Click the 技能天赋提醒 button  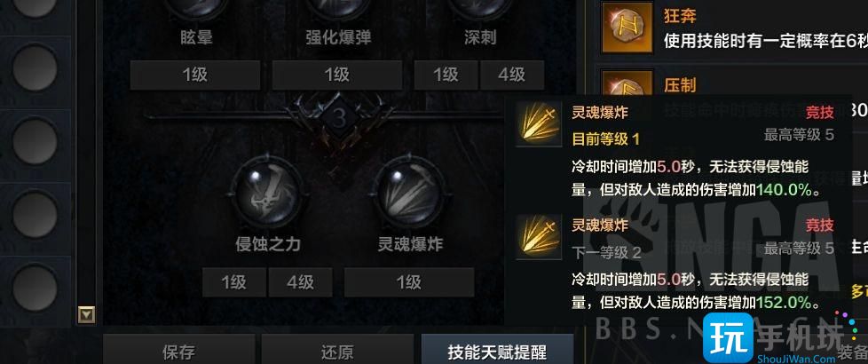[496, 350]
